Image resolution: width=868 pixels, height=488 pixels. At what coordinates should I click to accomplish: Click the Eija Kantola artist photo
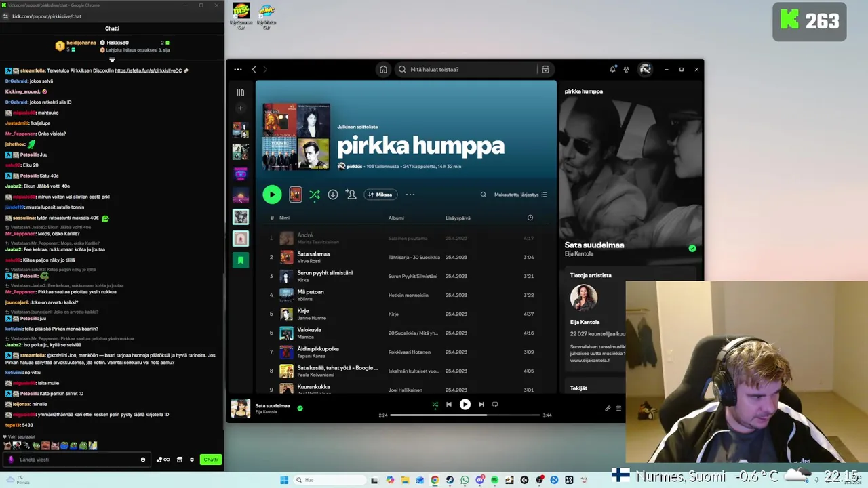pos(583,298)
